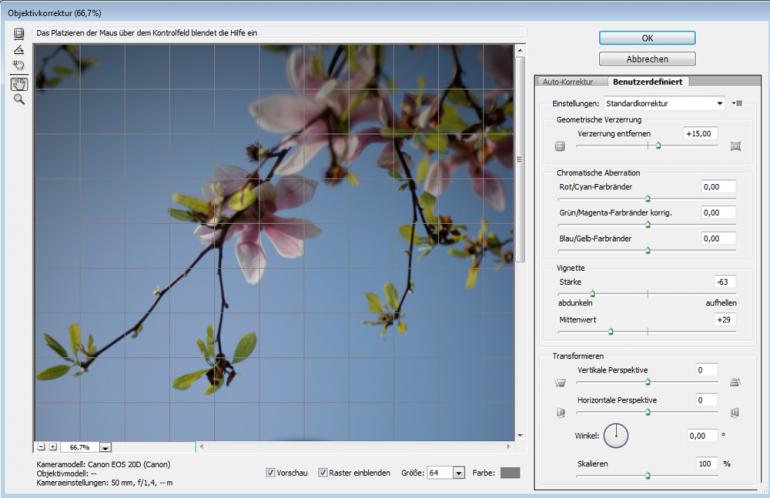Click the Skalieren slider handle
This screenshot has width=770, height=498.
648,476
